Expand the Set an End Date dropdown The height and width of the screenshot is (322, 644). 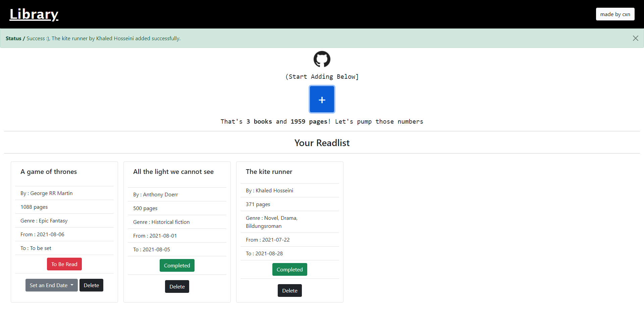point(52,285)
